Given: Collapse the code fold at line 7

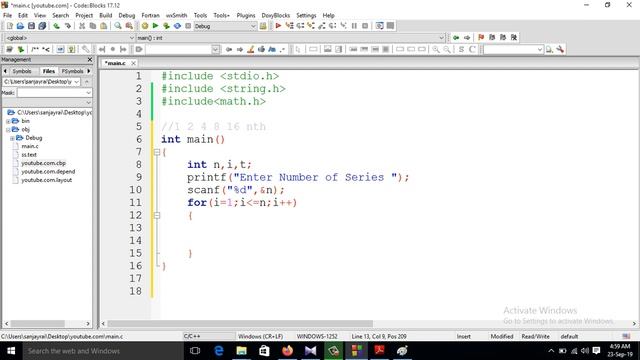Looking at the screenshot, I should [157, 152].
